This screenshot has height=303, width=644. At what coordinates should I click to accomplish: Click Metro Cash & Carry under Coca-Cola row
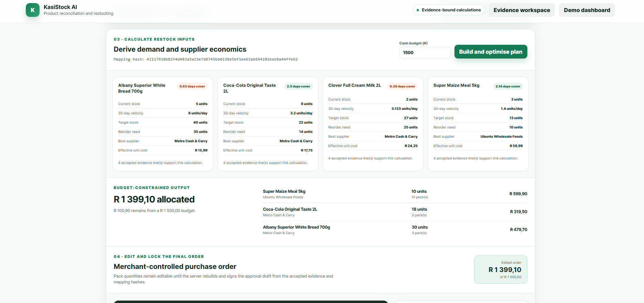click(x=279, y=215)
